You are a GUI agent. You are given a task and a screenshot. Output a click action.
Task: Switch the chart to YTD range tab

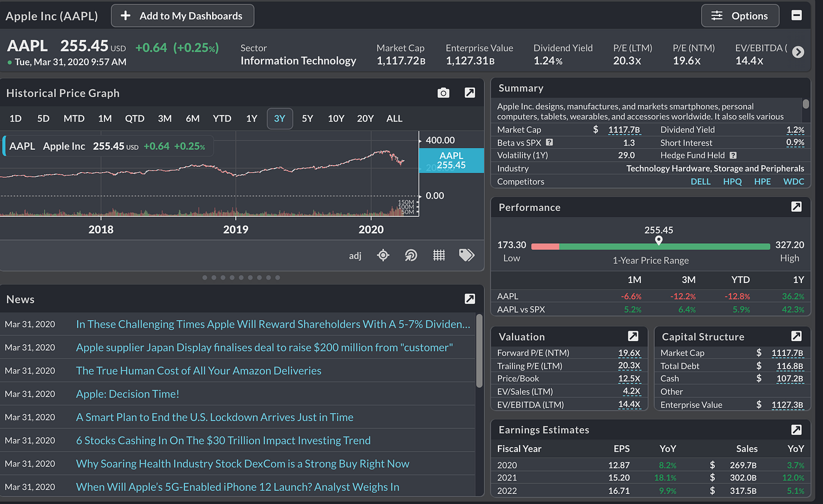[222, 119]
